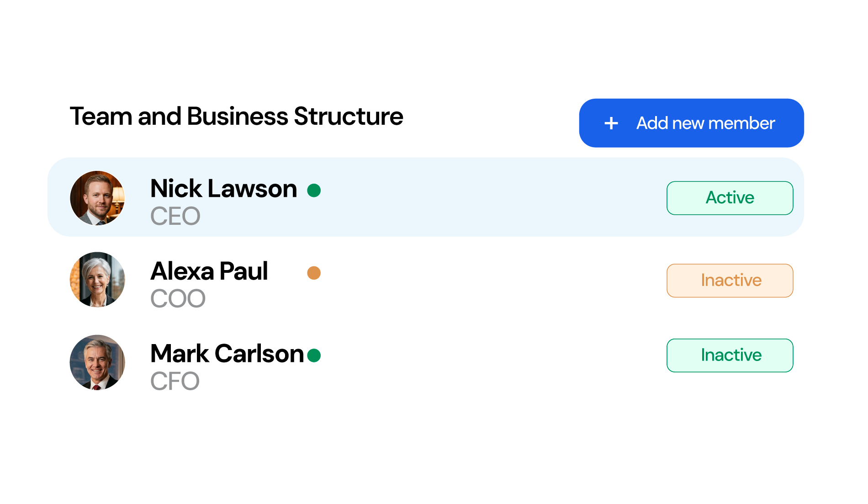Click the CFO role label

point(175,381)
